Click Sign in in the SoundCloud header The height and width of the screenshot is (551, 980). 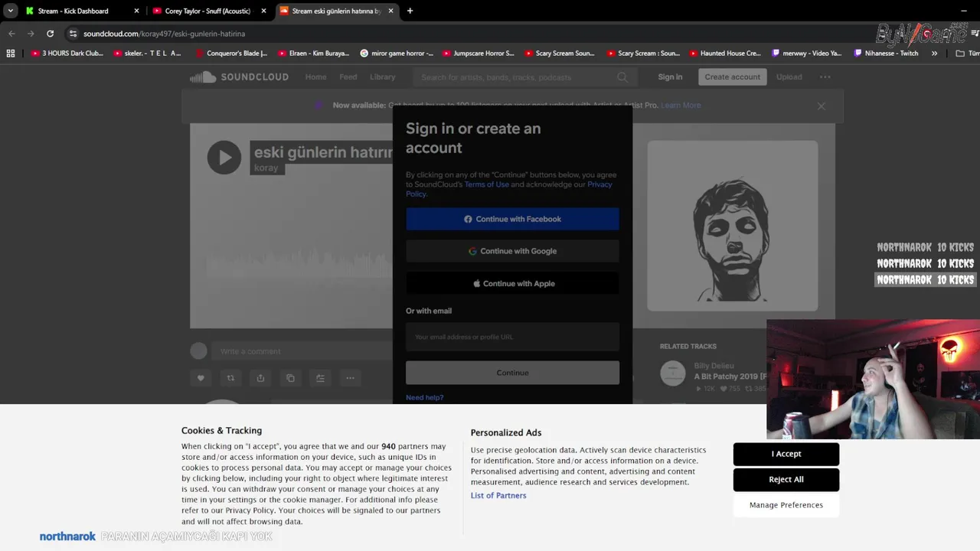pyautogui.click(x=670, y=77)
